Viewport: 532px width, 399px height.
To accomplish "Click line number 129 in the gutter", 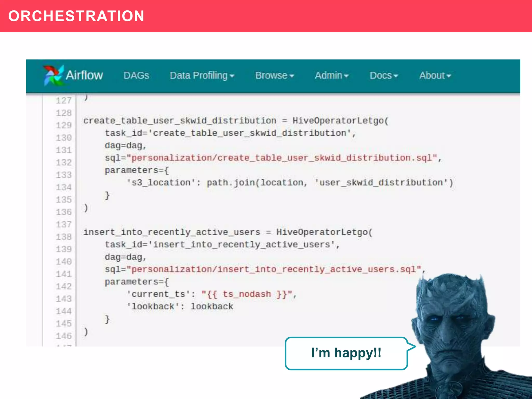I will pos(64,125).
